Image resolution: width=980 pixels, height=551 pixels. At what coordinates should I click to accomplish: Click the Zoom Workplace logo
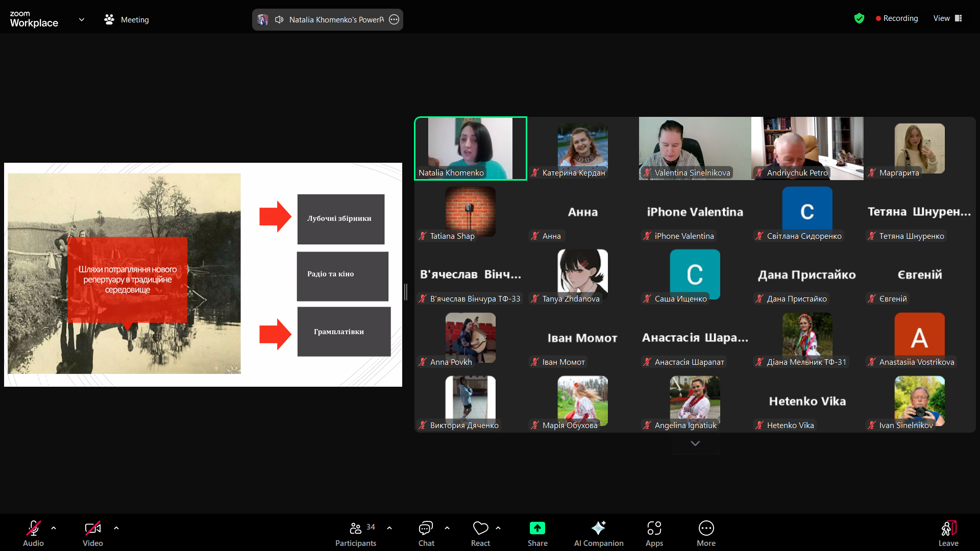(34, 19)
